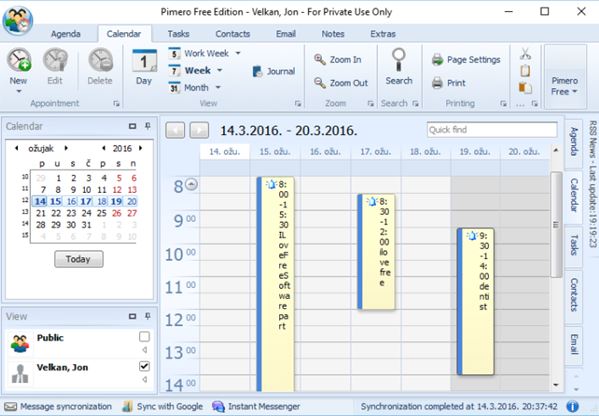Switch to the Agenda ribbon tab
599x416 pixels.
click(x=66, y=34)
